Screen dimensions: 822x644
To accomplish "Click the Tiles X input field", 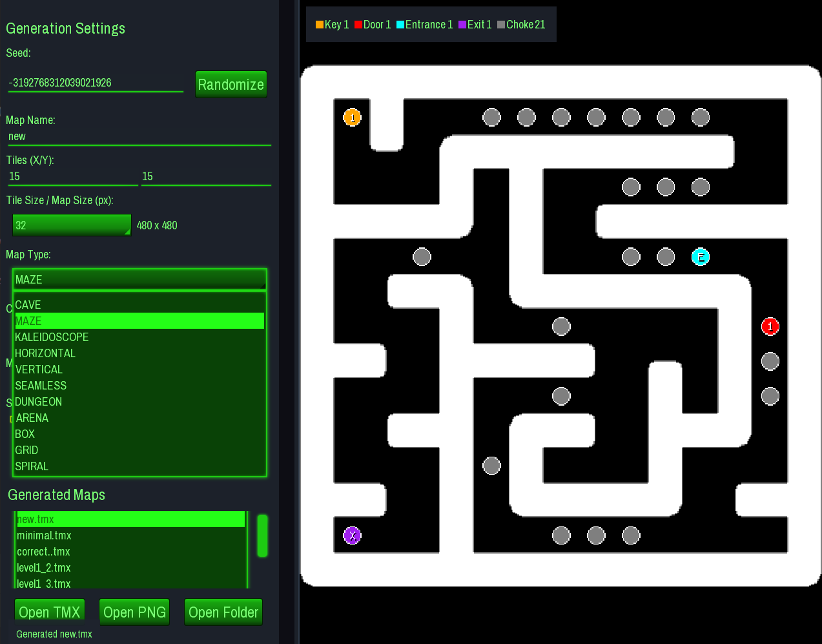I will (73, 177).
